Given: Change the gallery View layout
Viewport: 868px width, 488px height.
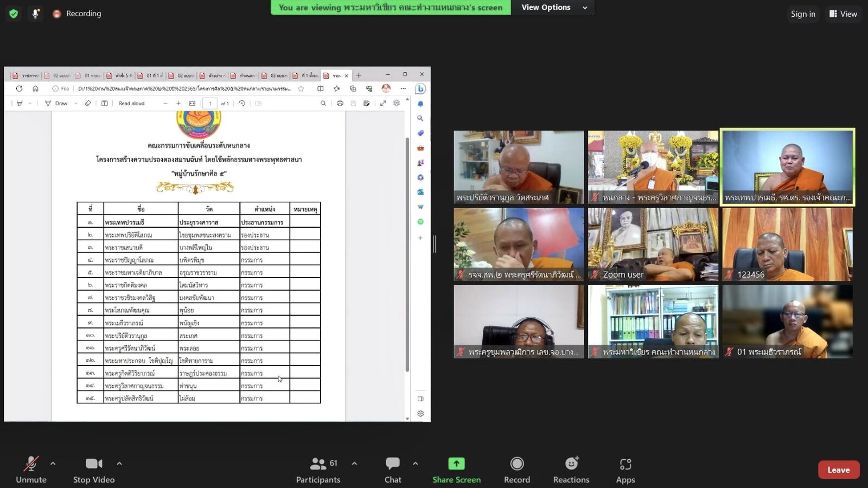Looking at the screenshot, I should tap(843, 14).
